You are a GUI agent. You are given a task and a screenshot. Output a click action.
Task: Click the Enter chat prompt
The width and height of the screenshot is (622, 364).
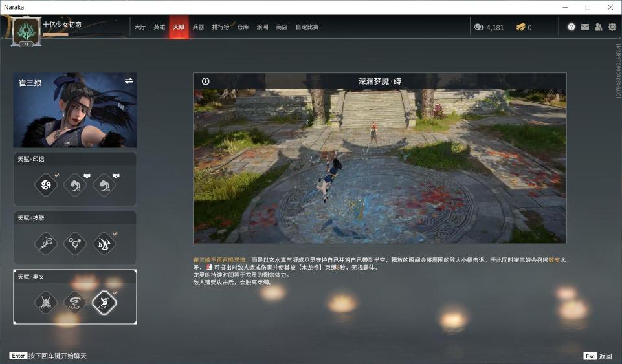point(49,356)
